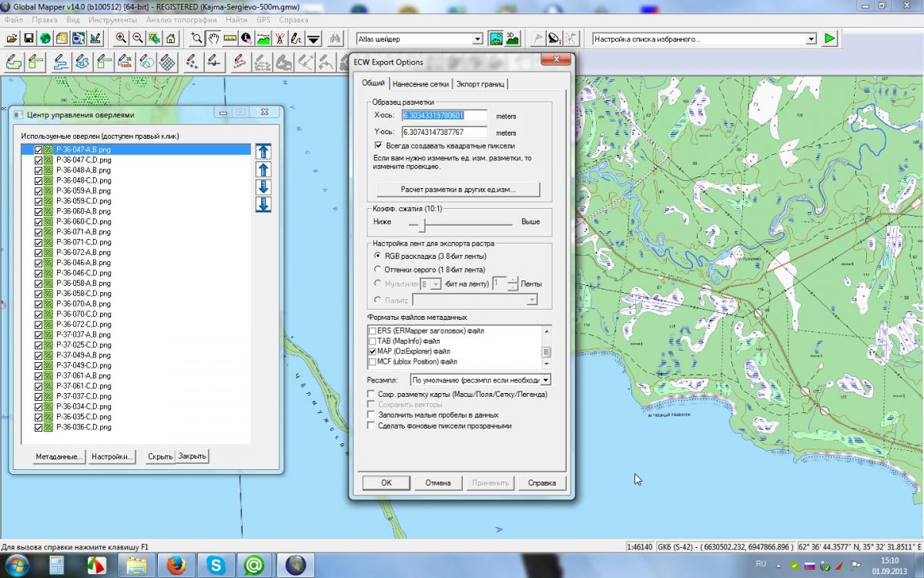Move selected overlay down one step
Screen dimensions: 924x578
(x=263, y=187)
